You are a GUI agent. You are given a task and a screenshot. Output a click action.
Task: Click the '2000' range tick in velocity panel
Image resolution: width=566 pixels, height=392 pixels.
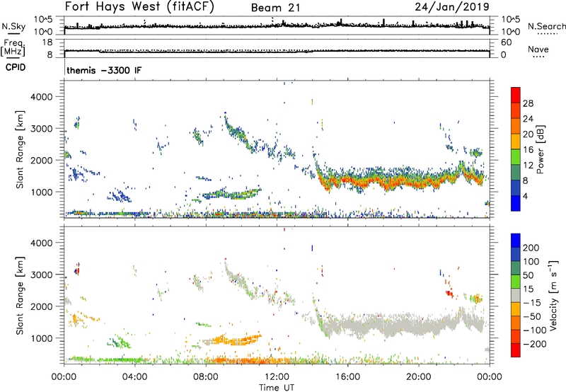point(41,306)
